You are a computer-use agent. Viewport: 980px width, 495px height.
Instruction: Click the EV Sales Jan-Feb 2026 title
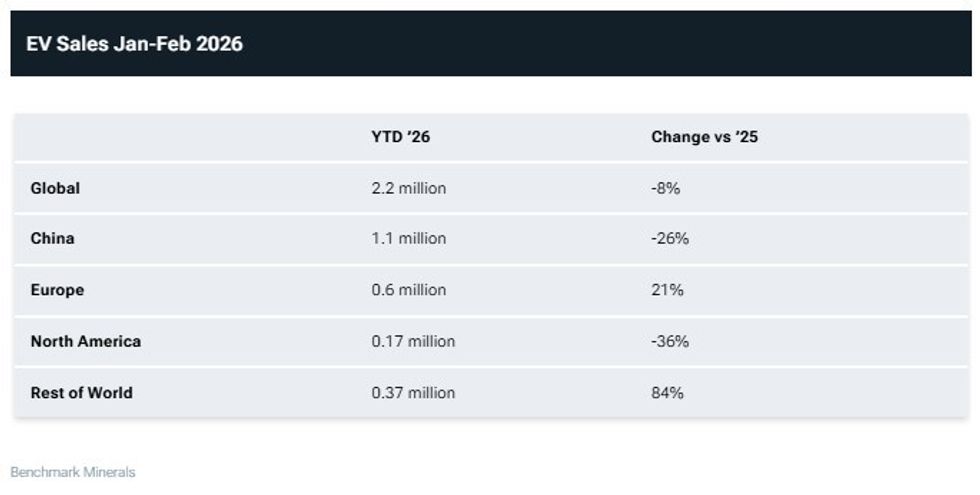pos(134,44)
